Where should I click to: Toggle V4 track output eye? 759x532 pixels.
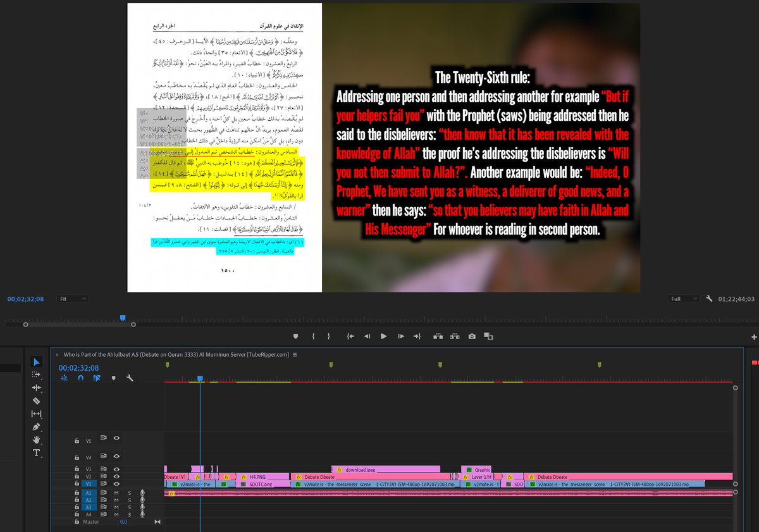click(116, 457)
